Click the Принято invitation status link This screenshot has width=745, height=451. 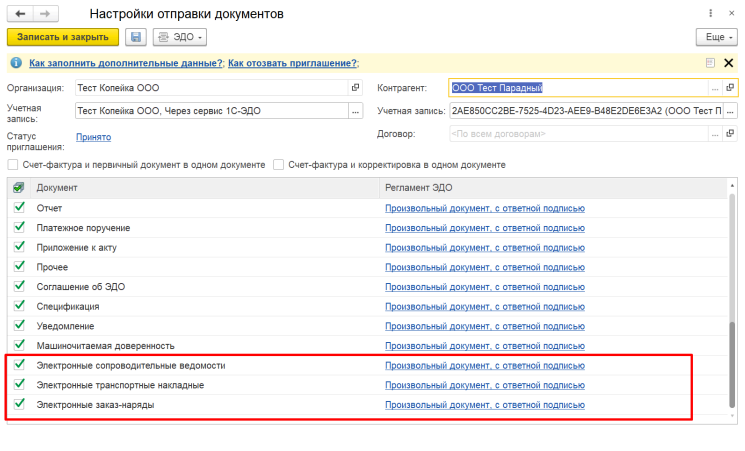(x=93, y=137)
